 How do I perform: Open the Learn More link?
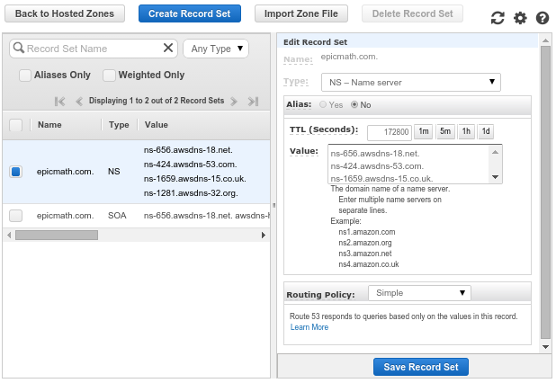pyautogui.click(x=309, y=327)
